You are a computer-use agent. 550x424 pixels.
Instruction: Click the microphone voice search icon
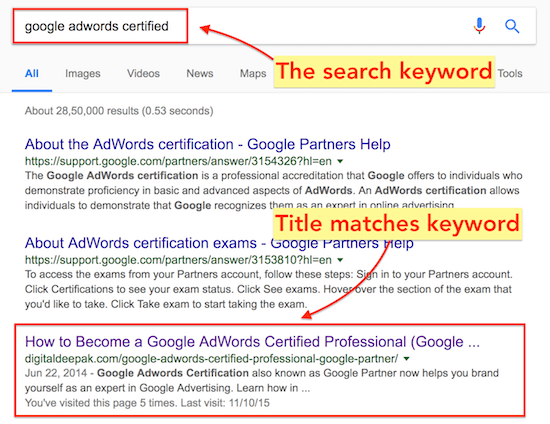[479, 26]
